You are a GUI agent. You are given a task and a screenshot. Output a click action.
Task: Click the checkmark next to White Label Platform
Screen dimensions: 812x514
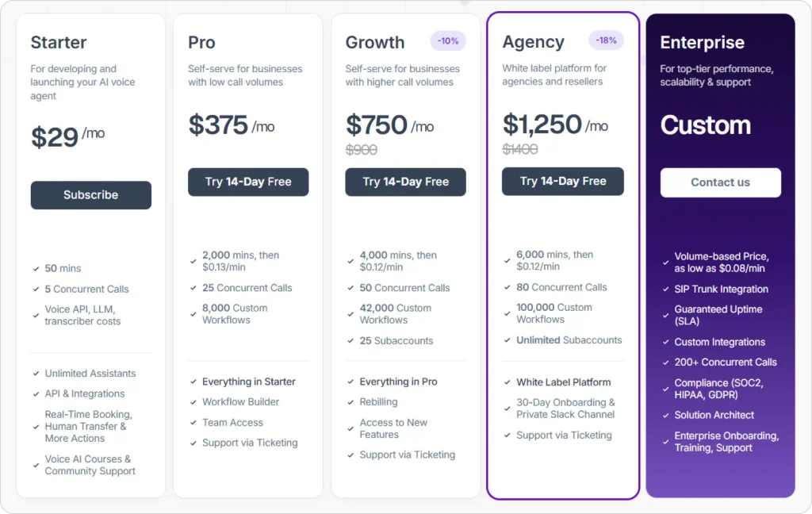pyautogui.click(x=507, y=382)
